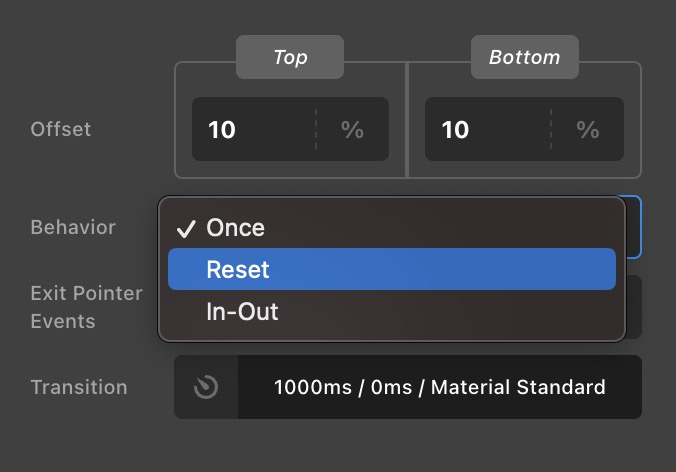
Task: Focus the Bottom offset value field
Action: click(x=485, y=130)
